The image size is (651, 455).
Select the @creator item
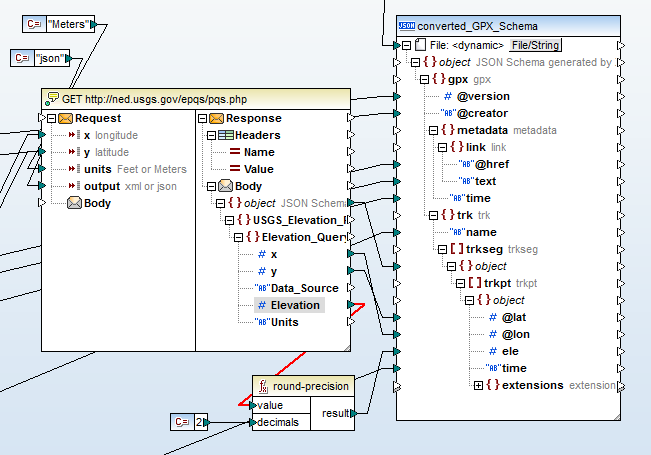(x=483, y=113)
